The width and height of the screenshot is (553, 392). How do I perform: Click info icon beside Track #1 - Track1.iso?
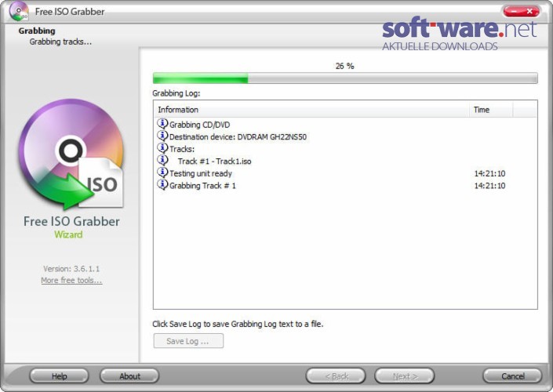click(x=162, y=161)
